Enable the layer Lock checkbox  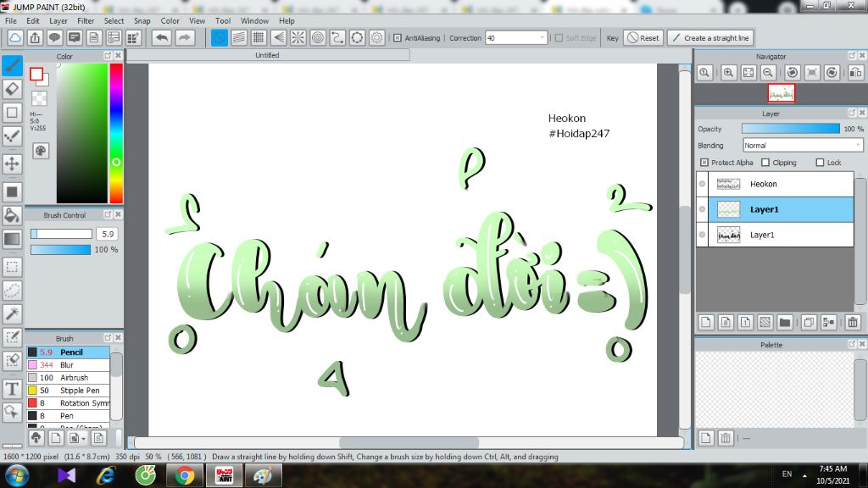pos(820,162)
